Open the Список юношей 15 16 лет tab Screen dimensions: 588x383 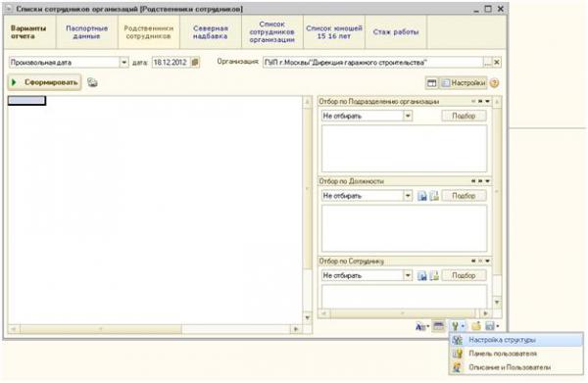point(334,32)
